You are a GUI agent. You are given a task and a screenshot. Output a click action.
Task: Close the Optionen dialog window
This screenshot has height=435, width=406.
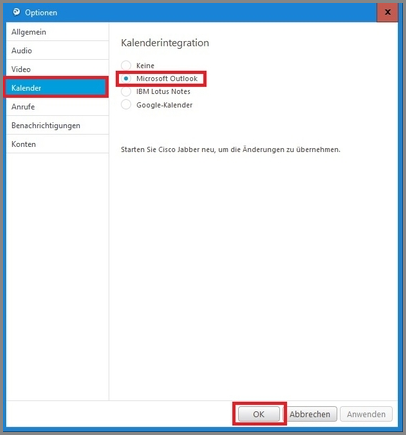click(387, 12)
